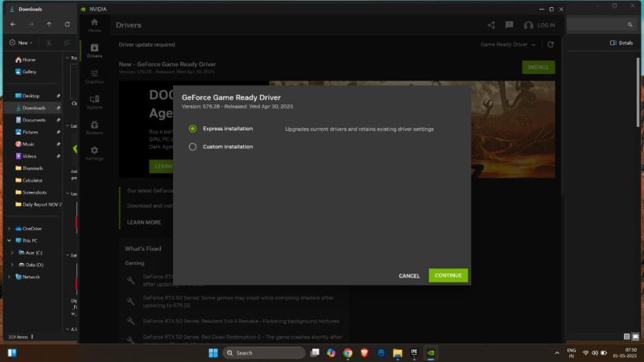Image resolution: width=644 pixels, height=362 pixels.
Task: Open NVIDIA app from the taskbar
Action: coord(431,353)
